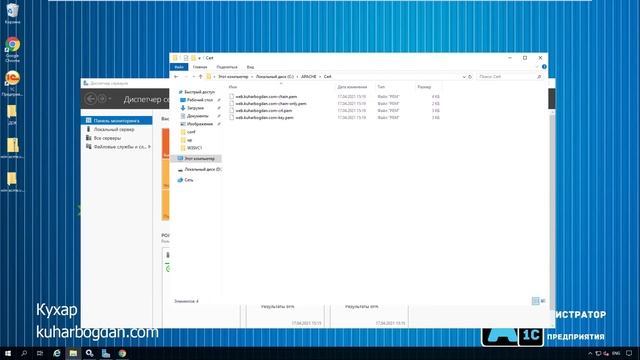Click Локальный диск (C:) in the breadcrumb
Screen dimensions: 640x360
coord(275,77)
